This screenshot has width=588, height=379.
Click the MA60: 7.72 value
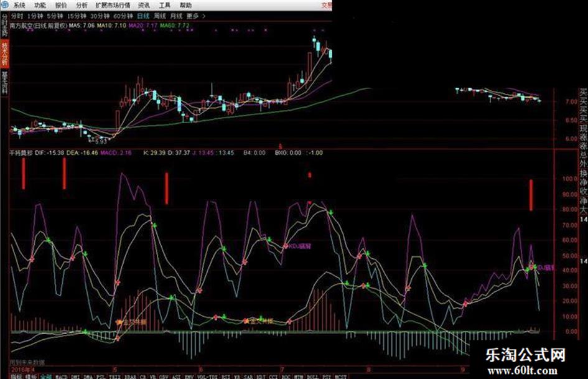coord(174,26)
